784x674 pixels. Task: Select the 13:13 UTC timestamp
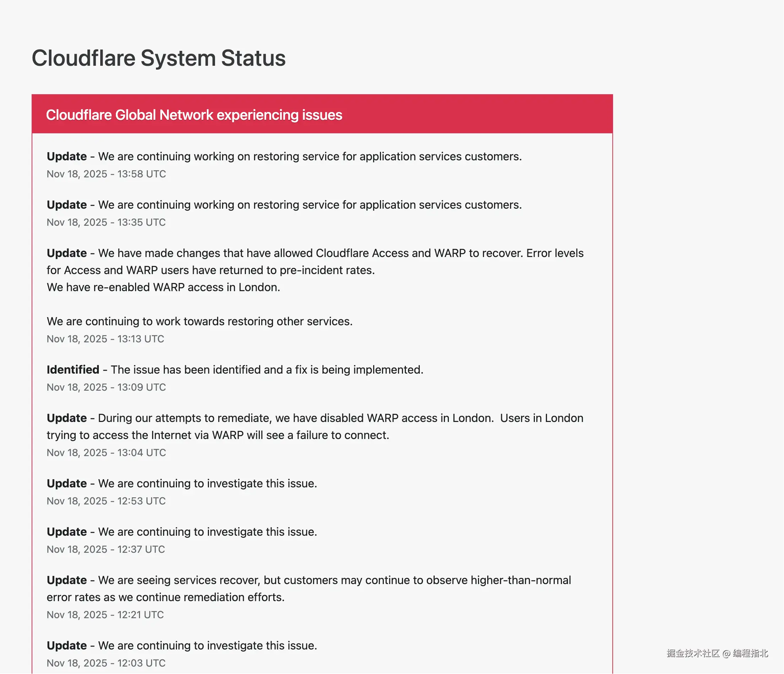point(105,339)
